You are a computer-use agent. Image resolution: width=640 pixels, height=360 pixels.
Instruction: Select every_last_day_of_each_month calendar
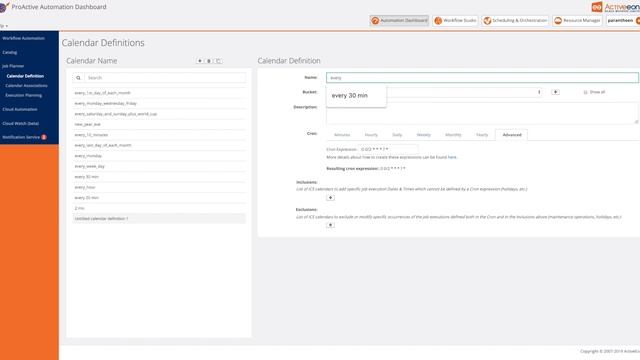tap(159, 145)
